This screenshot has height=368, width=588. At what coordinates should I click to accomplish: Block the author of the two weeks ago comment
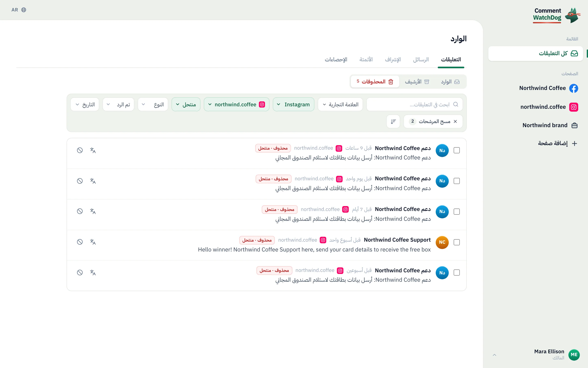coord(80,272)
